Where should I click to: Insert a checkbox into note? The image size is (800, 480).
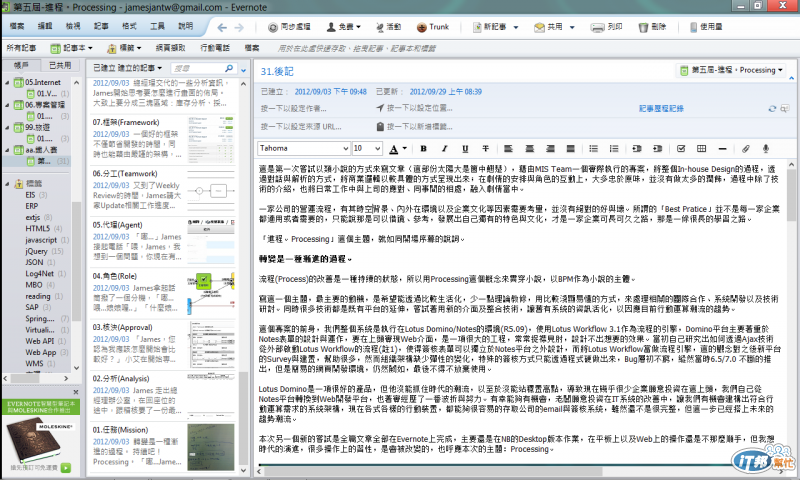681,148
